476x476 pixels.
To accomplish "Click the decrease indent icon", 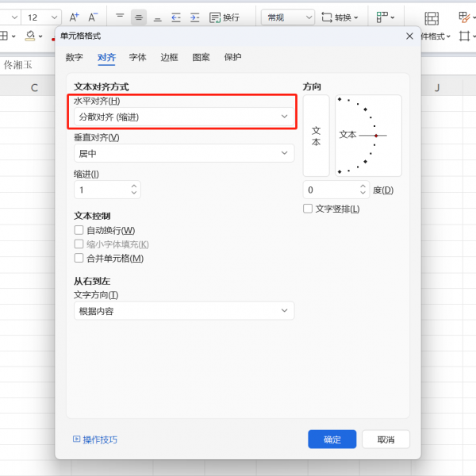I will (175, 17).
